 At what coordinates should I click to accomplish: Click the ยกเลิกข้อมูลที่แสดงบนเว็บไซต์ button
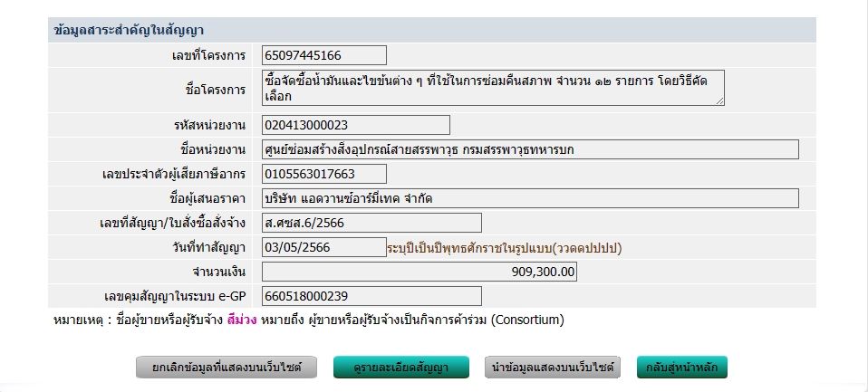pos(227,368)
